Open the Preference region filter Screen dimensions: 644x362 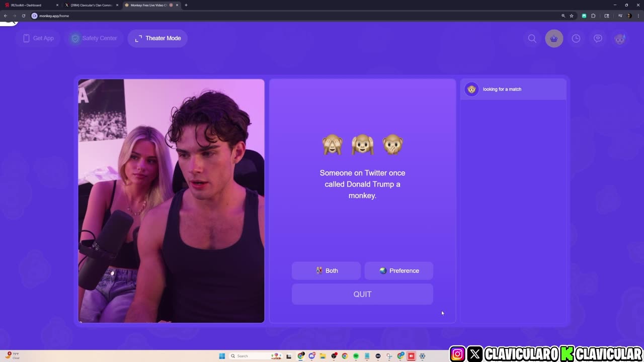(x=398, y=270)
